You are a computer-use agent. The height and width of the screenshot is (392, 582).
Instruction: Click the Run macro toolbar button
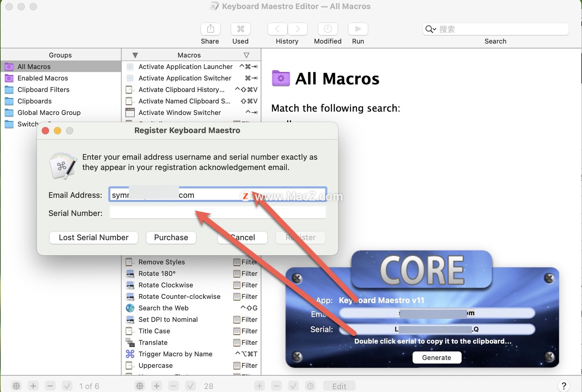pos(358,29)
